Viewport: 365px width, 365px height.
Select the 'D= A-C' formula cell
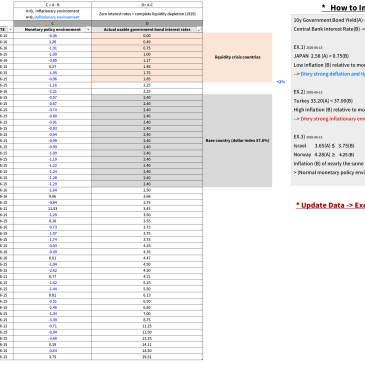tap(147, 5)
